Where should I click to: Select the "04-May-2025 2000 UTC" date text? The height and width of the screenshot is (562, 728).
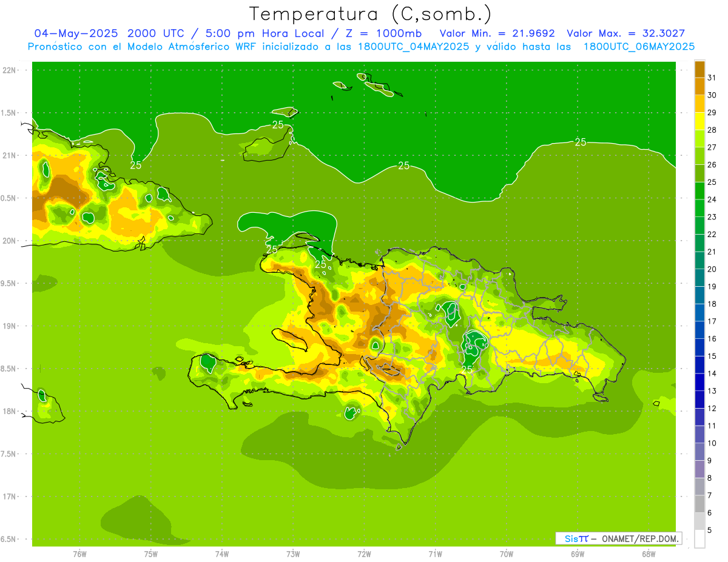pyautogui.click(x=108, y=33)
